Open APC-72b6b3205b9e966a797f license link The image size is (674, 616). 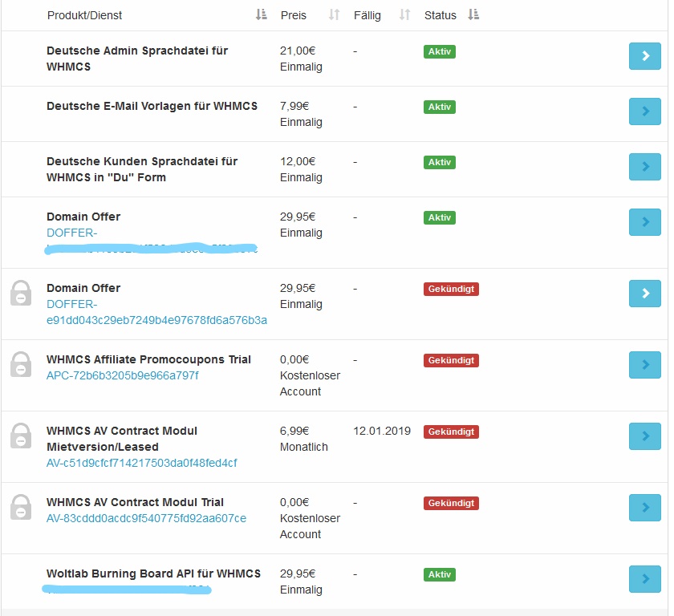point(122,375)
